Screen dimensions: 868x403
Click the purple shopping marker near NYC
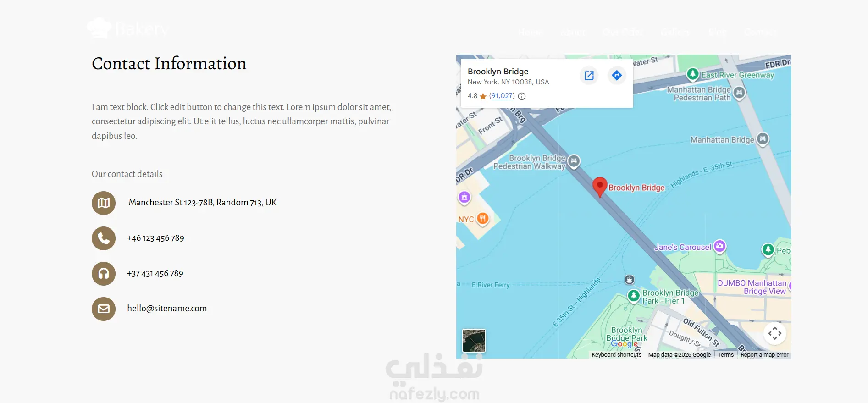pyautogui.click(x=464, y=197)
